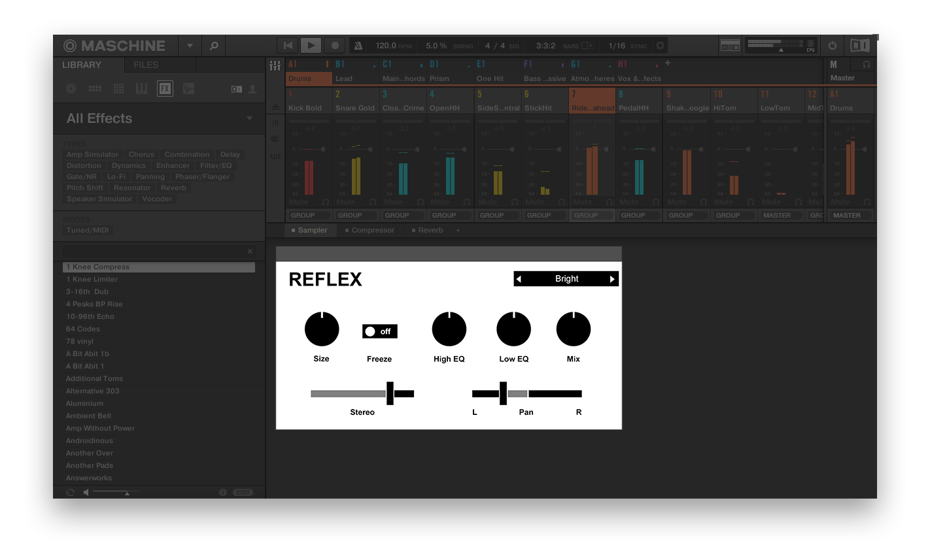Open Drums channel MASTER output dropdown
Screen dimensions: 930x560
point(850,215)
